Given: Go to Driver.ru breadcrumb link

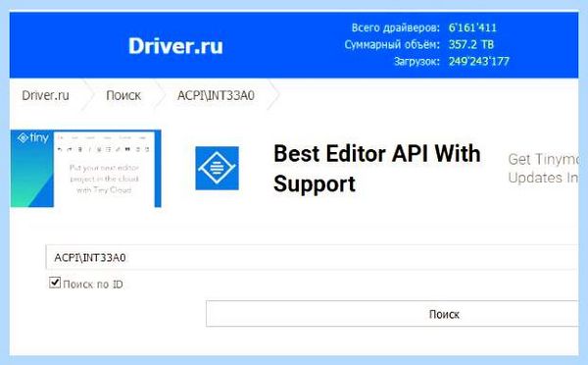Looking at the screenshot, I should [45, 95].
